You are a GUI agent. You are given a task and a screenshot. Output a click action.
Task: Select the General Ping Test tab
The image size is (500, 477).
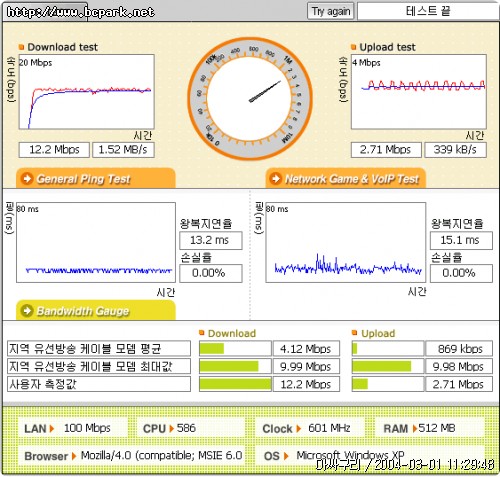[x=96, y=178]
